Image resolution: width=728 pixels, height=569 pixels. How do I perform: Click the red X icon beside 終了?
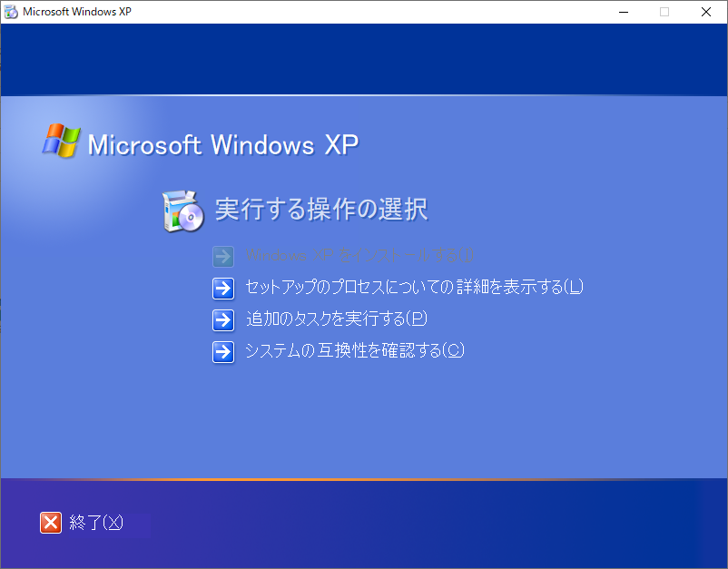(x=51, y=523)
